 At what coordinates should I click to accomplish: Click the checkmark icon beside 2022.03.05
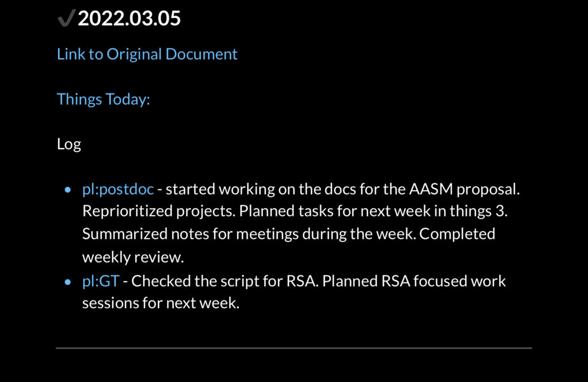point(67,18)
